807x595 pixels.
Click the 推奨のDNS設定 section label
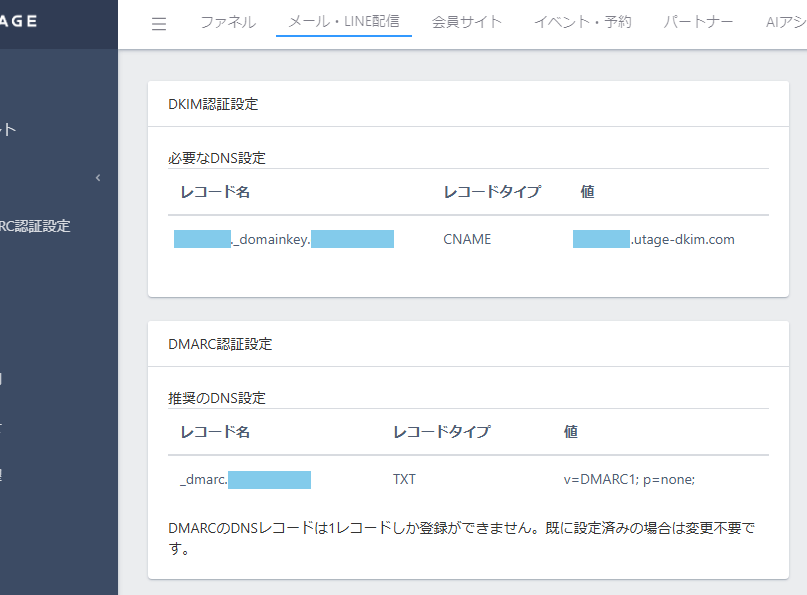point(217,398)
